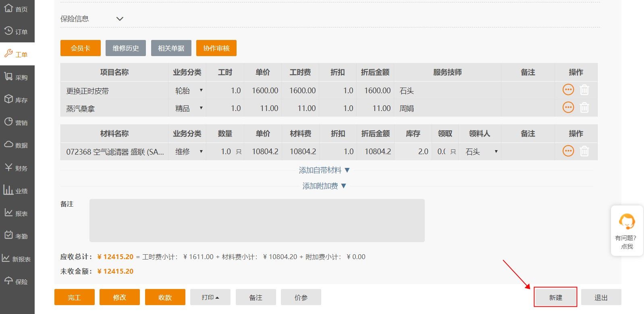
Task: Open the 首页 home sidebar item
Action: (x=17, y=8)
